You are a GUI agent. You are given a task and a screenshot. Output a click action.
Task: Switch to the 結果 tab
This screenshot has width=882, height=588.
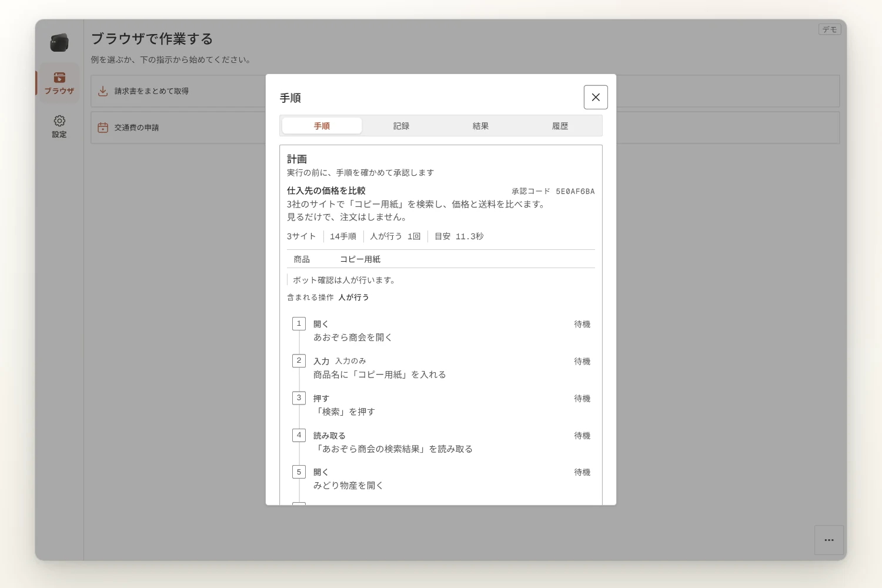pyautogui.click(x=480, y=126)
